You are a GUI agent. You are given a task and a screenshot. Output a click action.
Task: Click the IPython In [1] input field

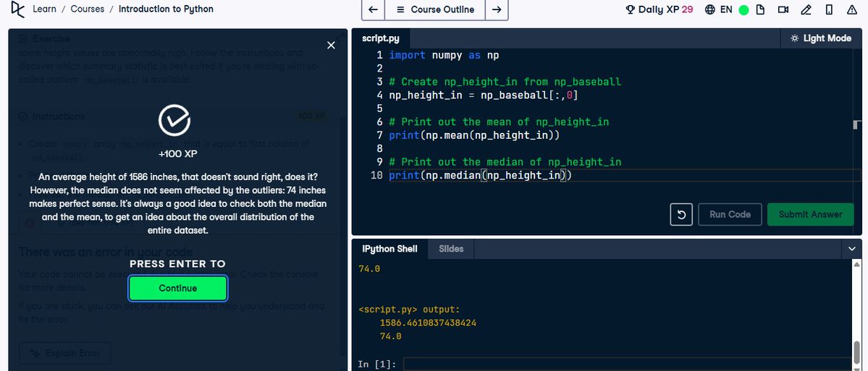[x=626, y=364]
